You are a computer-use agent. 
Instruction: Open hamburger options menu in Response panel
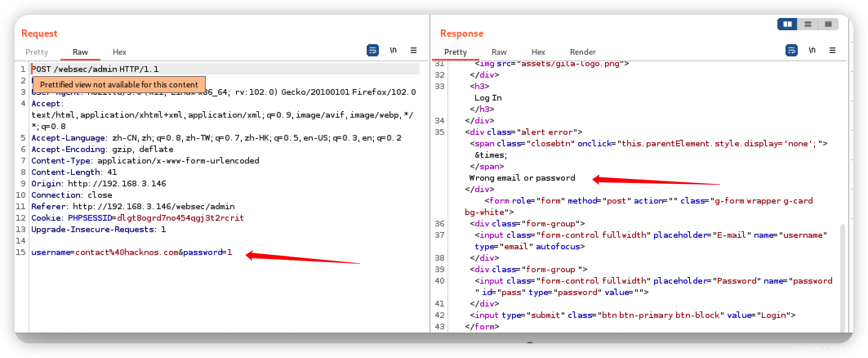(832, 50)
